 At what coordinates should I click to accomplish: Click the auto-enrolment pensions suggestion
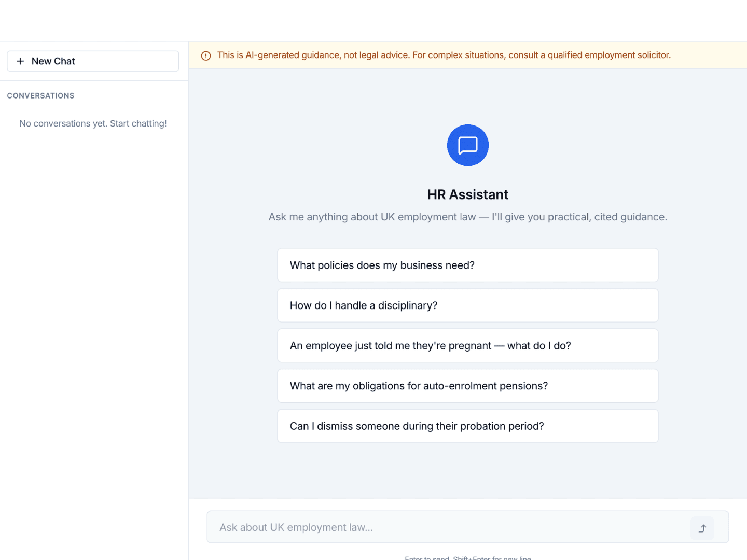point(467,386)
